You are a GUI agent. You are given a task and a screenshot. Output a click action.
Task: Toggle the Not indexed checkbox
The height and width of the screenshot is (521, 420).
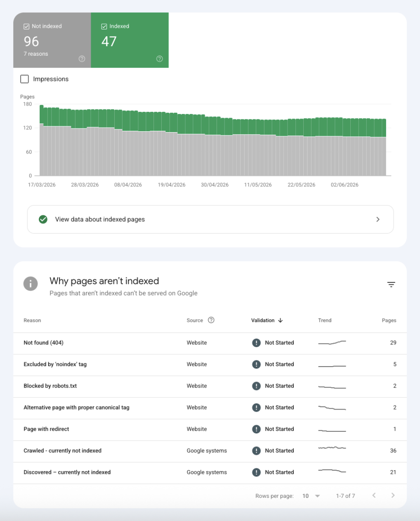click(x=27, y=26)
